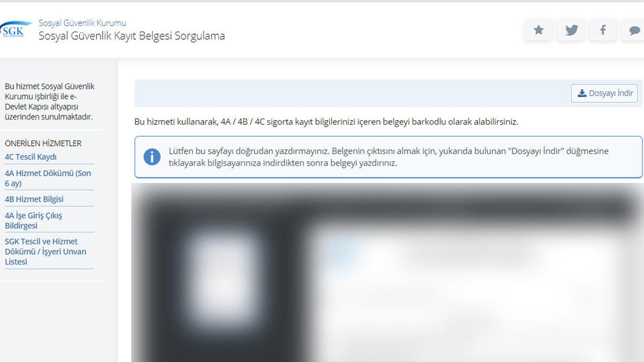Screen dimensions: 644x362
Task: Share the page via Facebook icon
Action: (x=603, y=30)
